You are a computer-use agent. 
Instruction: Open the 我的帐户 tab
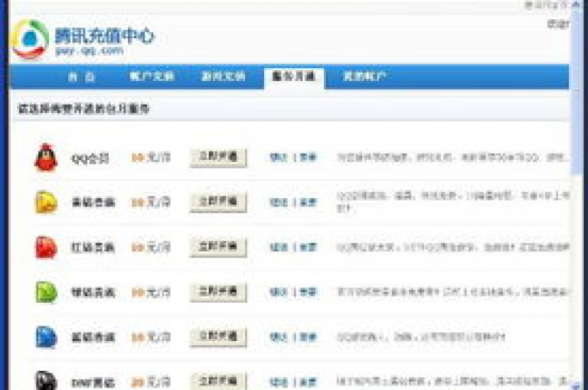pos(364,76)
